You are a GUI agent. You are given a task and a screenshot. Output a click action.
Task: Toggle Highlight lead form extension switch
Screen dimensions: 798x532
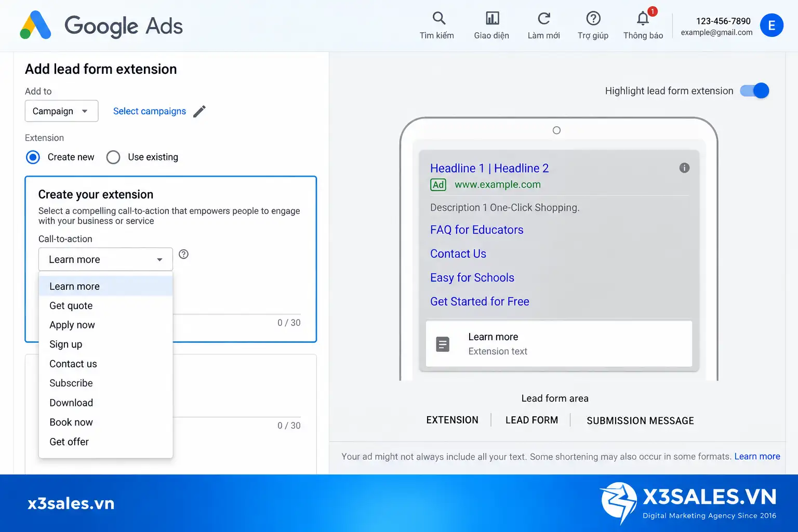pos(755,90)
